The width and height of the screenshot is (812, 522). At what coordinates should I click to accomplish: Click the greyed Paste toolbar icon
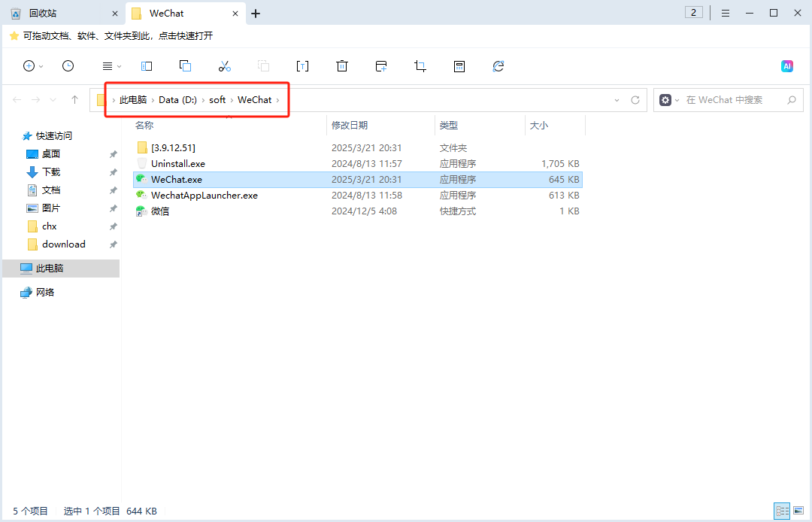pos(264,65)
